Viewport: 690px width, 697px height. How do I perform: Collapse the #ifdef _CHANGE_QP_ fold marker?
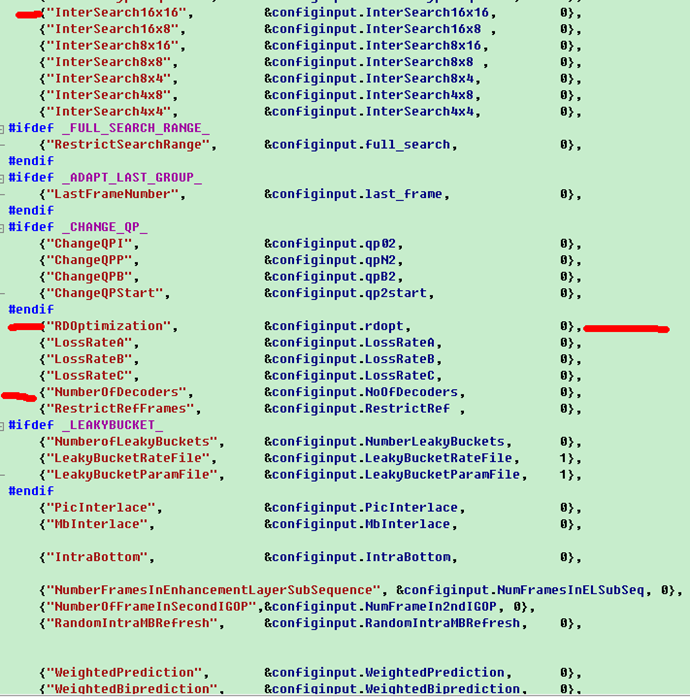pos(2,228)
